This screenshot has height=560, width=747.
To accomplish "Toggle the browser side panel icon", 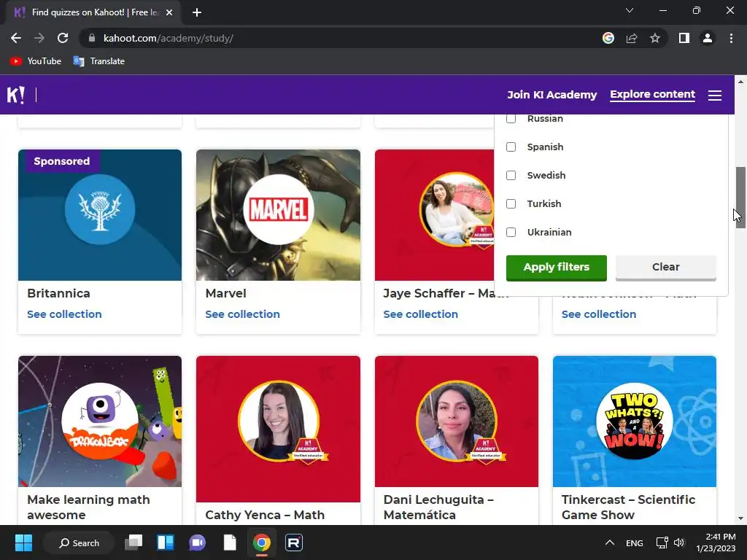I will (x=684, y=38).
